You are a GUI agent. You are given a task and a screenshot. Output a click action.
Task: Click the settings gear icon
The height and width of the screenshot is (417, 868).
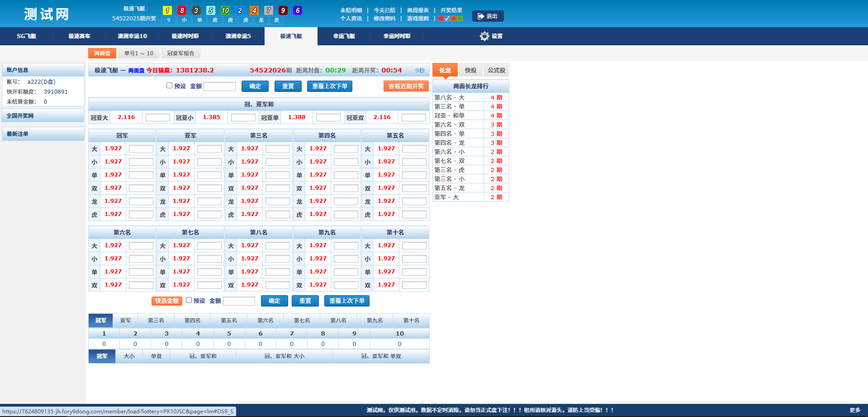pyautogui.click(x=484, y=36)
